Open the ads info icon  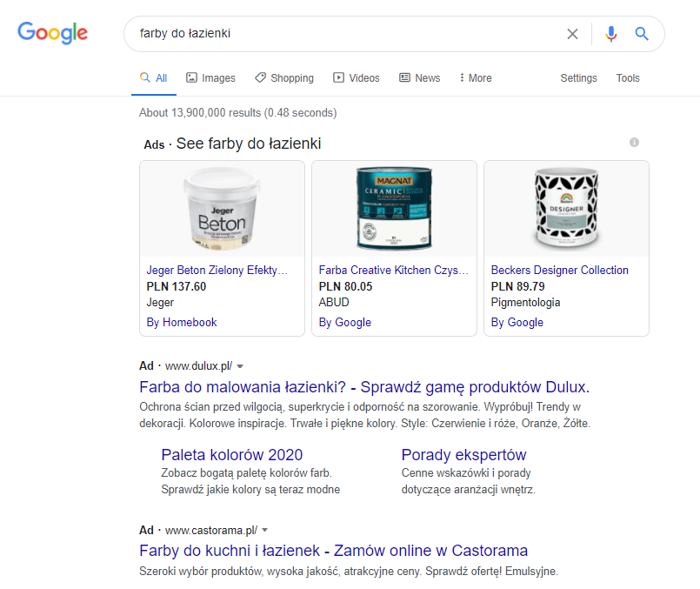(x=634, y=142)
